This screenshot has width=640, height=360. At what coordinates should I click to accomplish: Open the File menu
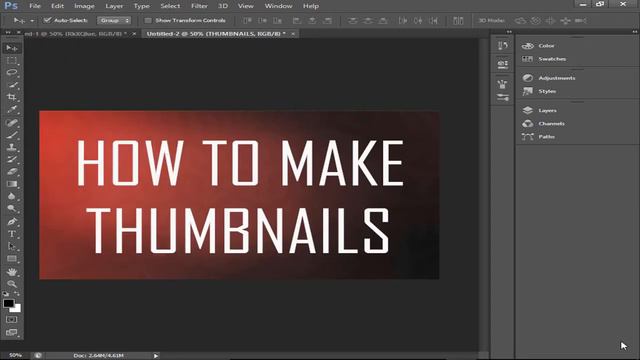tap(35, 6)
